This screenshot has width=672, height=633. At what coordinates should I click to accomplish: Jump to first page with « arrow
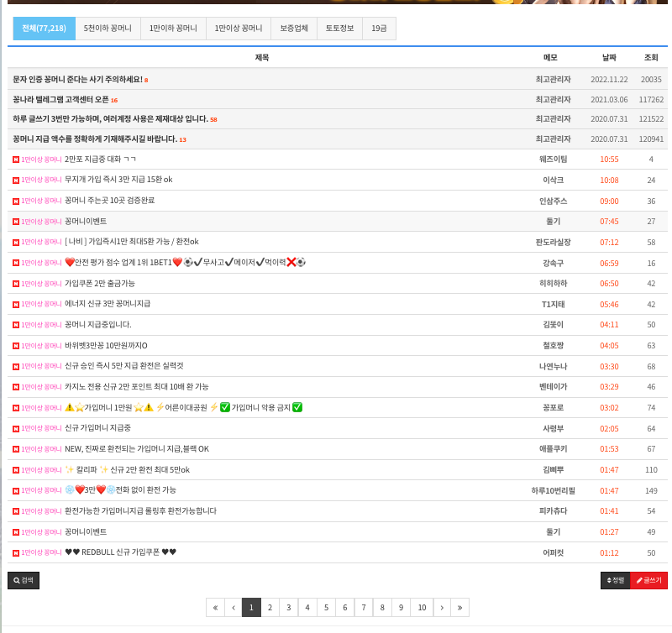[x=215, y=608]
